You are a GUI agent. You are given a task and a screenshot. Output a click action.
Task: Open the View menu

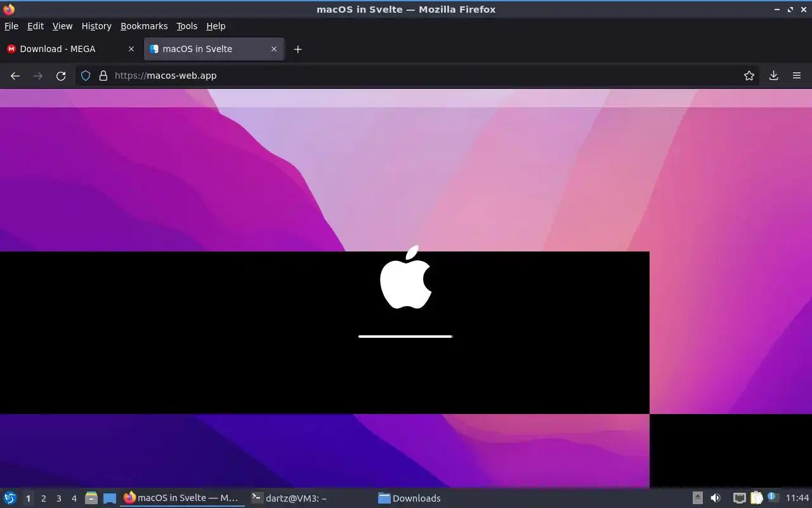coord(62,26)
